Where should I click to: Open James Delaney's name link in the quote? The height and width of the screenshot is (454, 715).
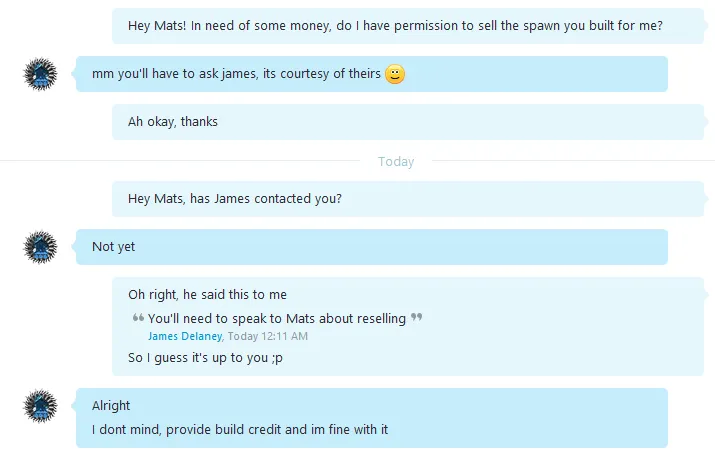tap(185, 336)
